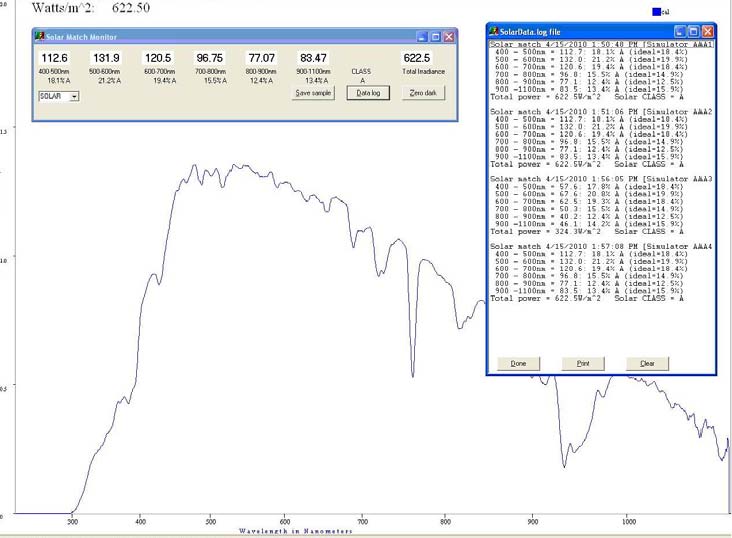The height and width of the screenshot is (538, 732).
Task: Click the SolarData.log file window icon
Action: click(495, 31)
